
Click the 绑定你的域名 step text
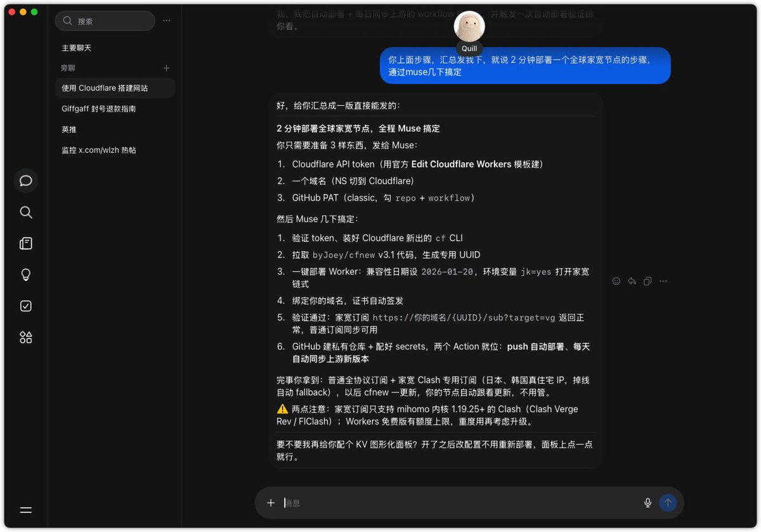coord(348,301)
